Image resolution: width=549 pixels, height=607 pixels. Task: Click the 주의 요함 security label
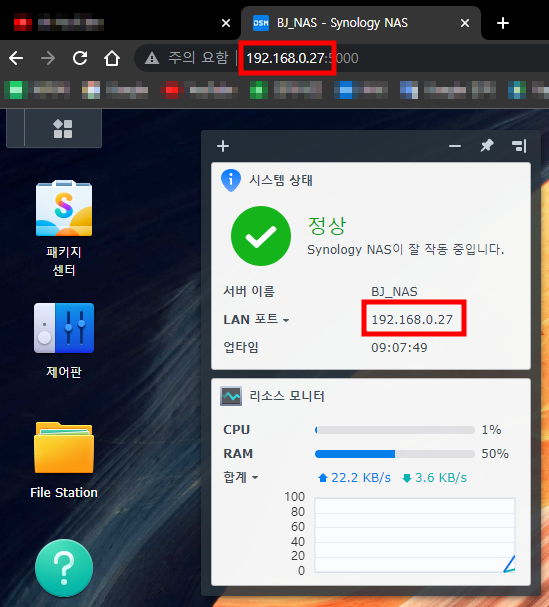(x=198, y=58)
